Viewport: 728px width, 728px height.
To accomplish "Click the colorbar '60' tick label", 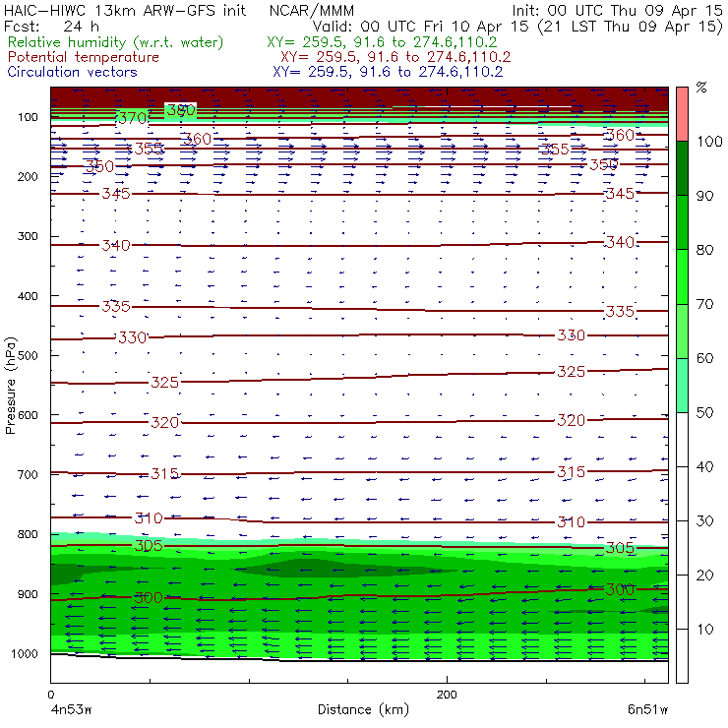I will (x=704, y=358).
